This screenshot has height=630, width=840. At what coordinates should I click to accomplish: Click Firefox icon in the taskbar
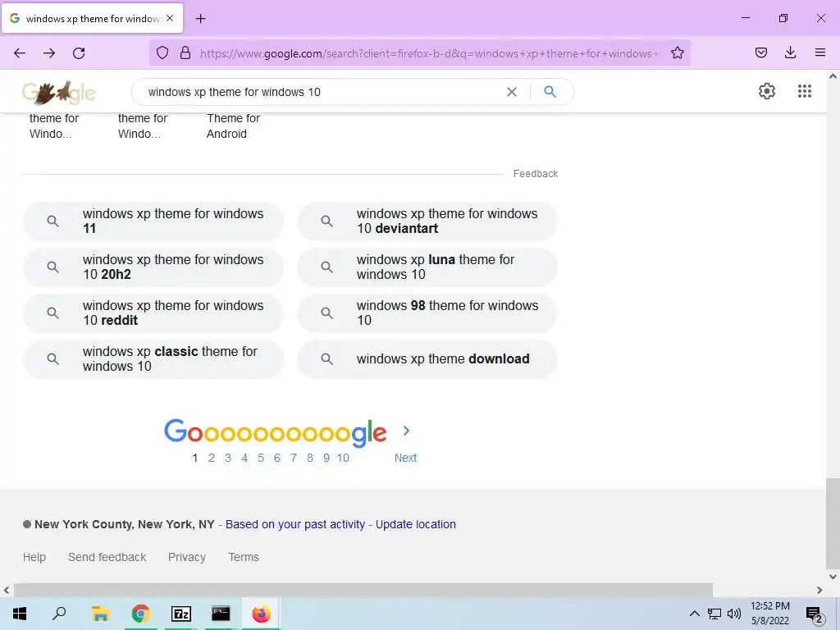coord(262,614)
